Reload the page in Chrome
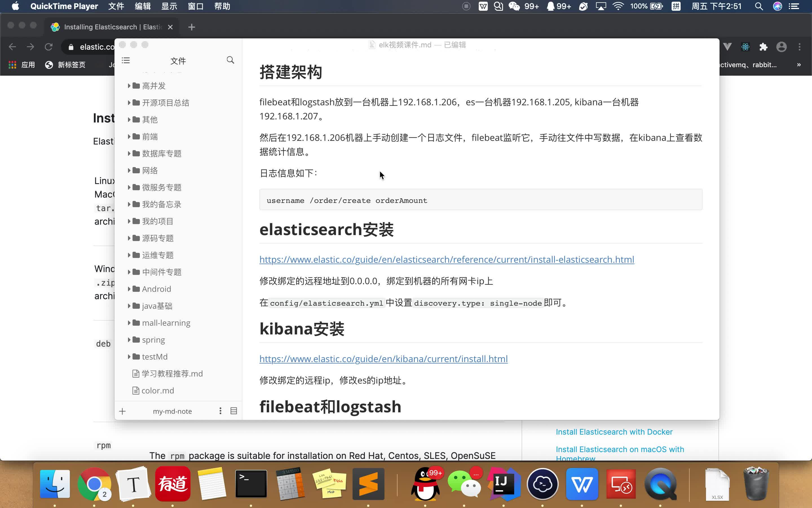Image resolution: width=812 pixels, height=508 pixels. pyautogui.click(x=49, y=47)
